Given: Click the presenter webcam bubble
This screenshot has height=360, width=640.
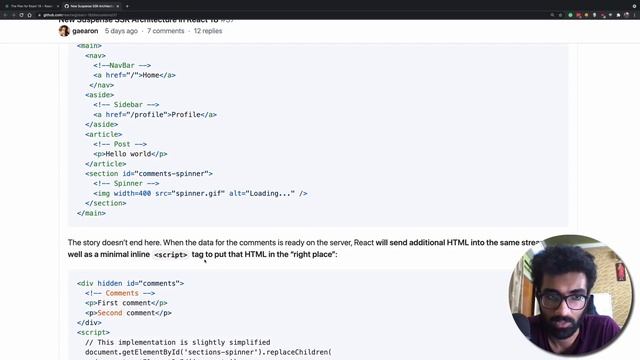Looking at the screenshot, I should (571, 295).
